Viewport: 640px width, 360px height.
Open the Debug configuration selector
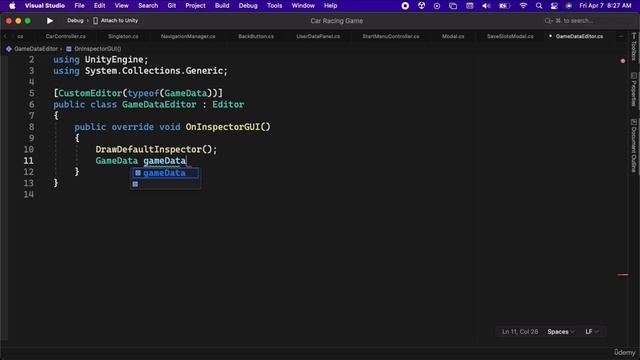click(75, 21)
